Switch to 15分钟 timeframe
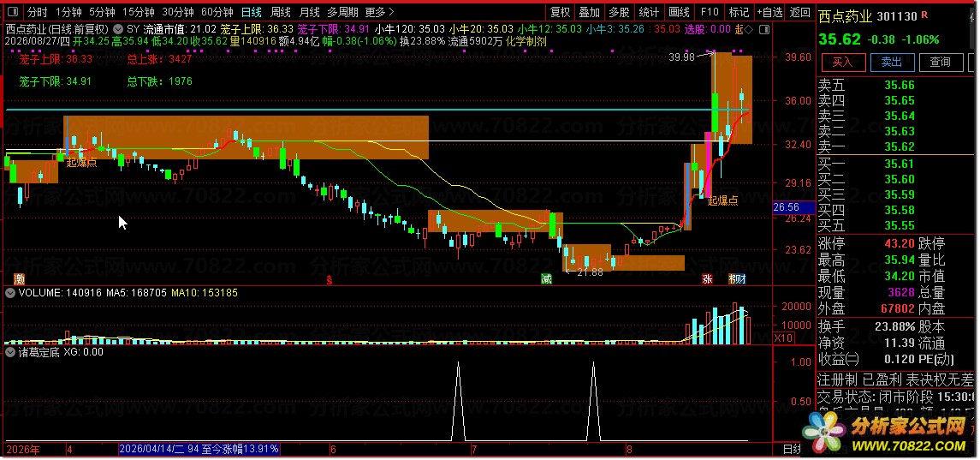 pos(138,12)
